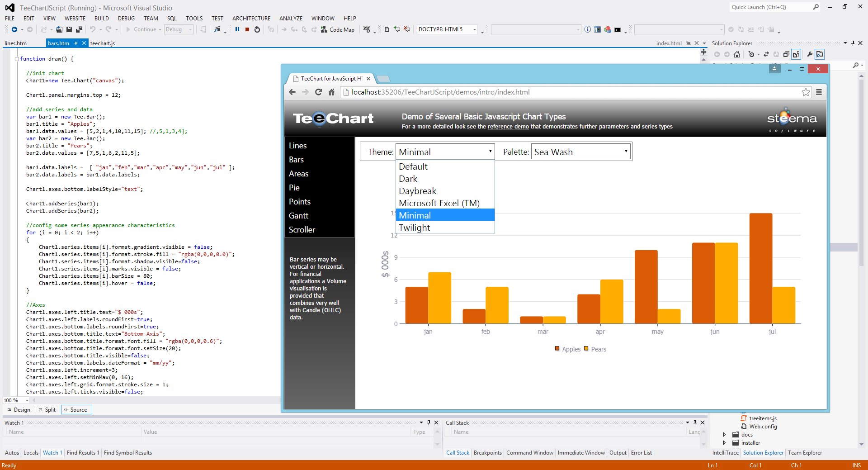Open the editor zoom 100 % dropdown
This screenshot has width=868, height=470.
[27, 400]
